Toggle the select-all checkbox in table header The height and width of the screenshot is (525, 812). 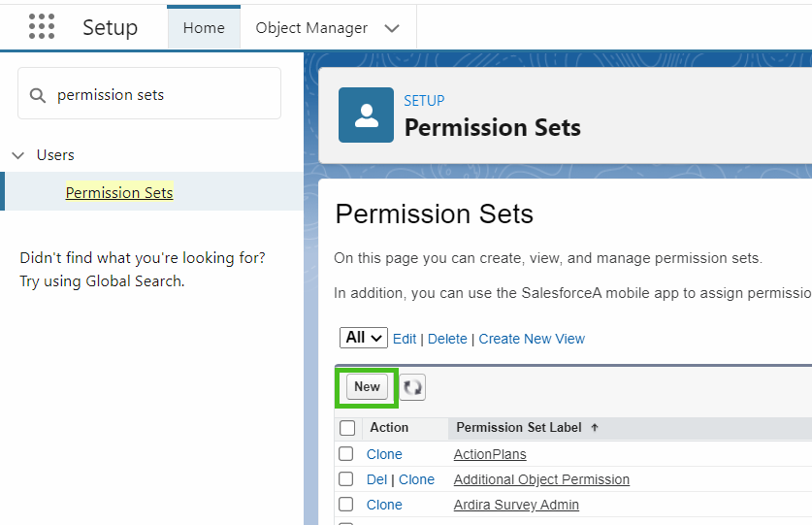[347, 428]
